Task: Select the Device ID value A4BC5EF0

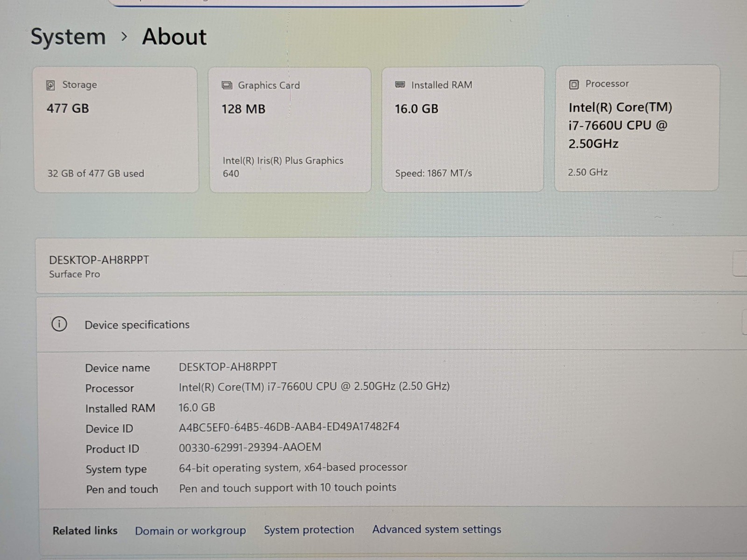Action: pos(289,427)
